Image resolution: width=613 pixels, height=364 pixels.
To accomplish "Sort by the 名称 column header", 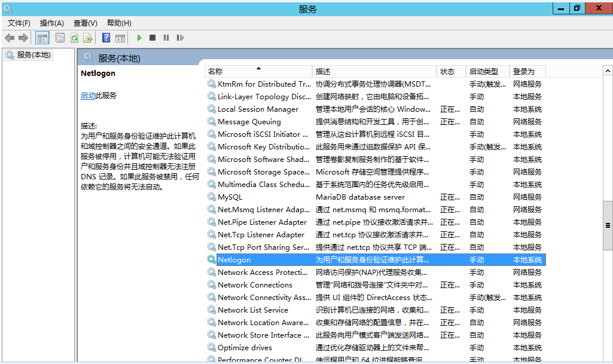I will [215, 71].
